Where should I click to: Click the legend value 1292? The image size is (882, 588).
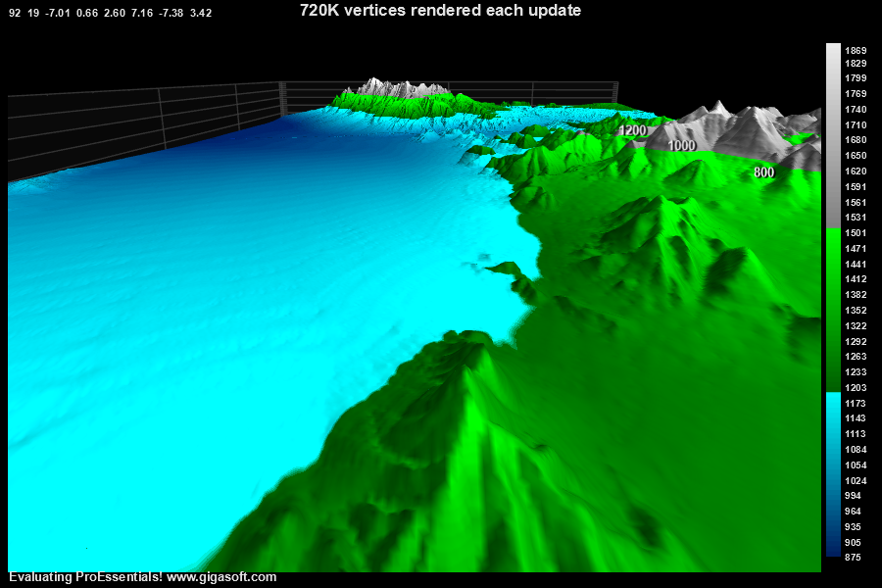coord(856,342)
